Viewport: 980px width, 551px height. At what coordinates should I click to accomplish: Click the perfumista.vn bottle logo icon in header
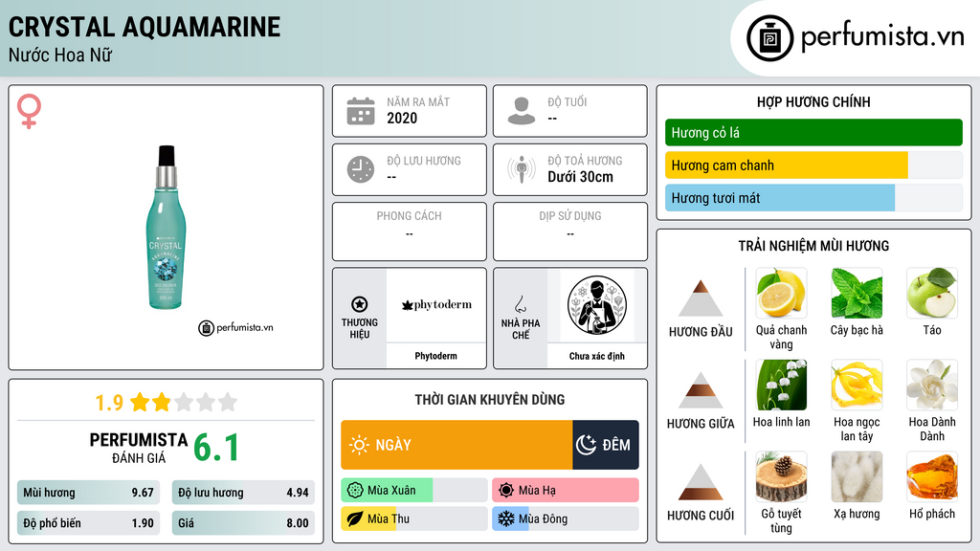tap(769, 38)
